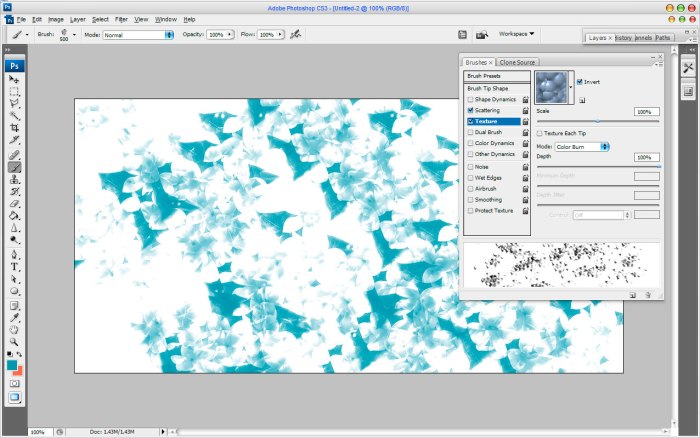Select the Dodge/Burn tool
This screenshot has width=700, height=438.
(14, 240)
